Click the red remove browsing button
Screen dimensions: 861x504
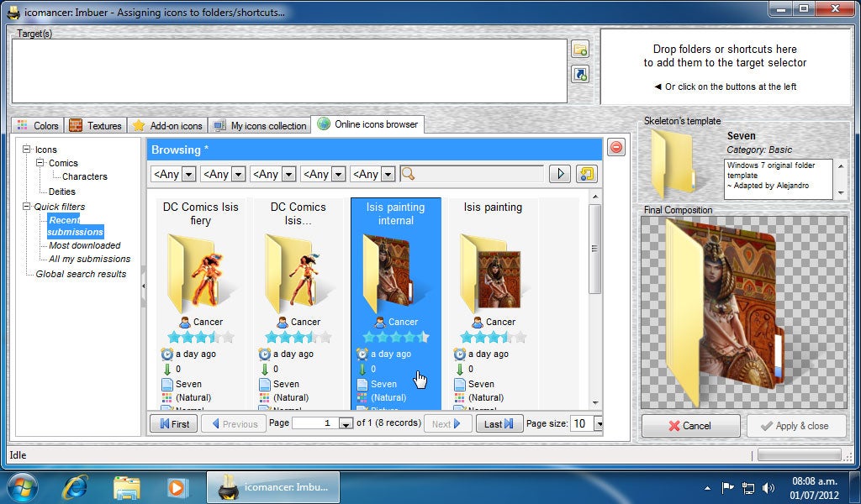point(616,147)
